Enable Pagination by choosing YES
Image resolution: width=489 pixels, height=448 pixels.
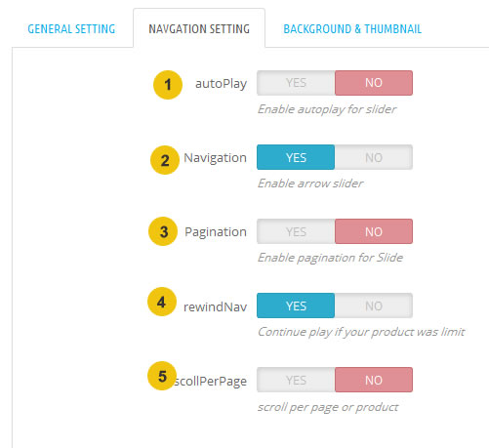296,231
